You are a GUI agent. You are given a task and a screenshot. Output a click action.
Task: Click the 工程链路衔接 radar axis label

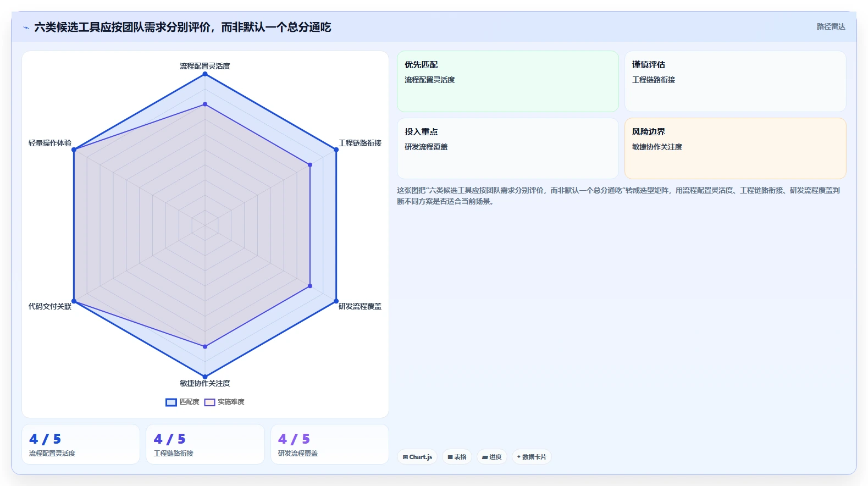pos(360,143)
